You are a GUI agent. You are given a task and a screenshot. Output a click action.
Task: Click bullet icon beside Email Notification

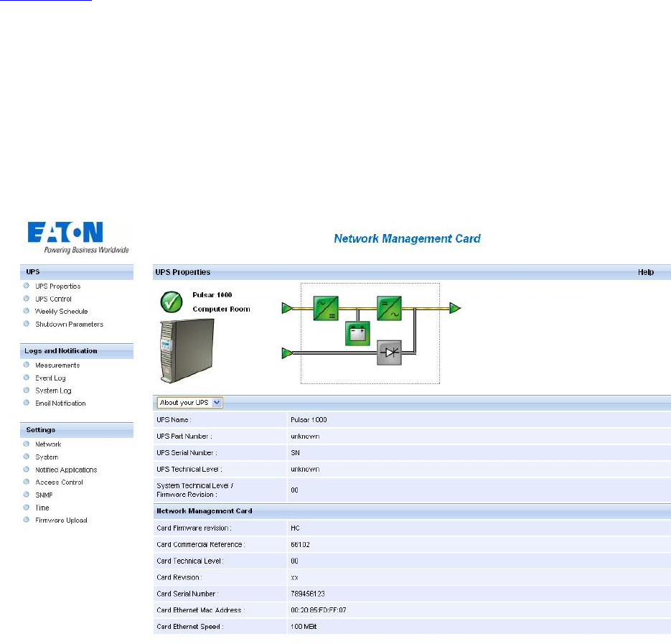click(26, 403)
